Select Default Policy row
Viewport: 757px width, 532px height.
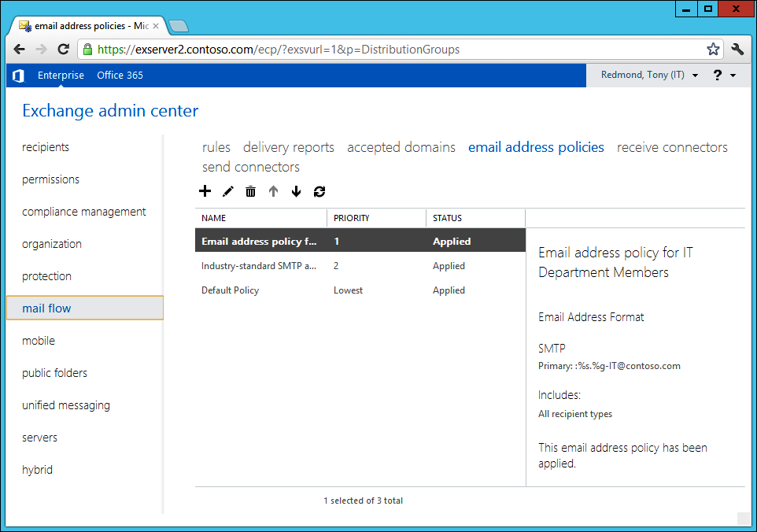pos(360,290)
